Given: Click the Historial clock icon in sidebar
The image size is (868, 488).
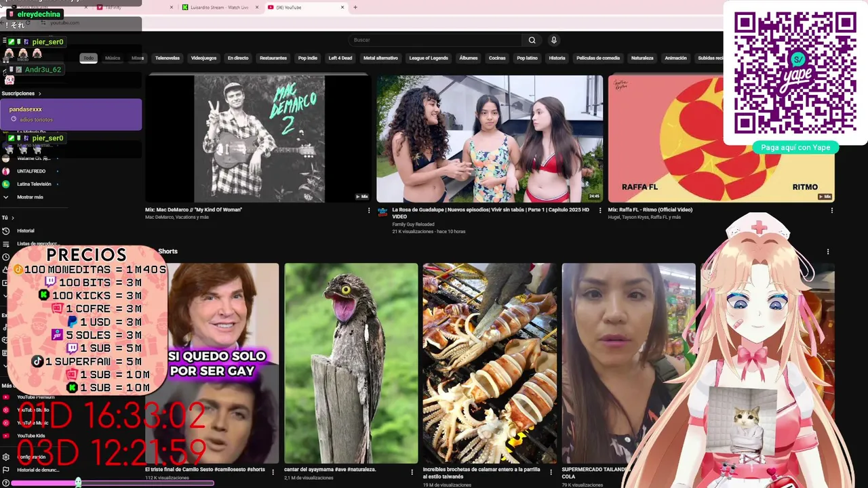Looking at the screenshot, I should [5, 230].
